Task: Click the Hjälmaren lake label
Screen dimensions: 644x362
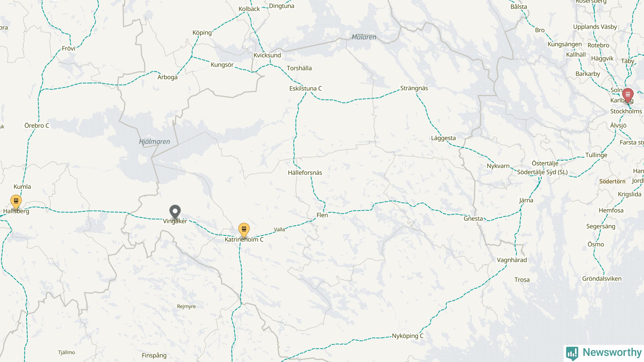Action: 154,142
